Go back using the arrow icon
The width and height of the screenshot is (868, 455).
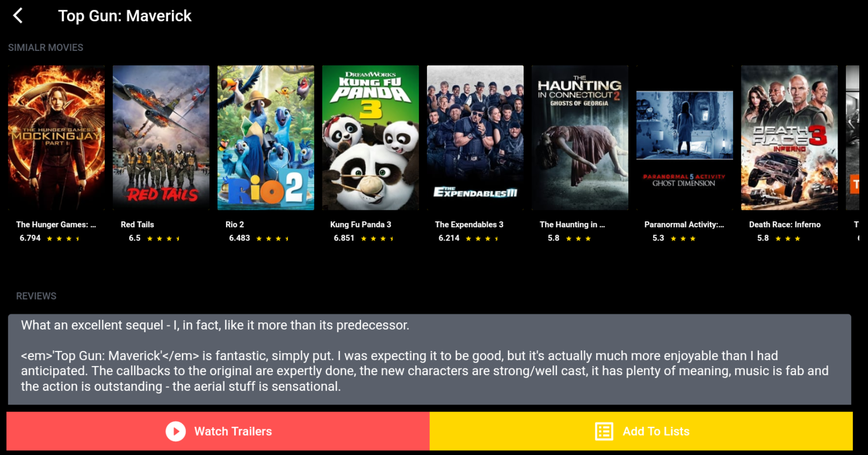18,15
